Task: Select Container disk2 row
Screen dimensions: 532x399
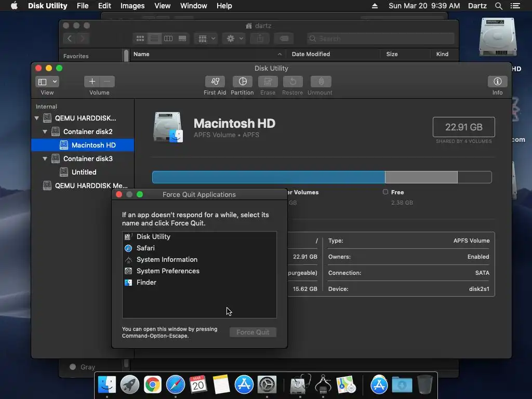Action: click(x=83, y=131)
